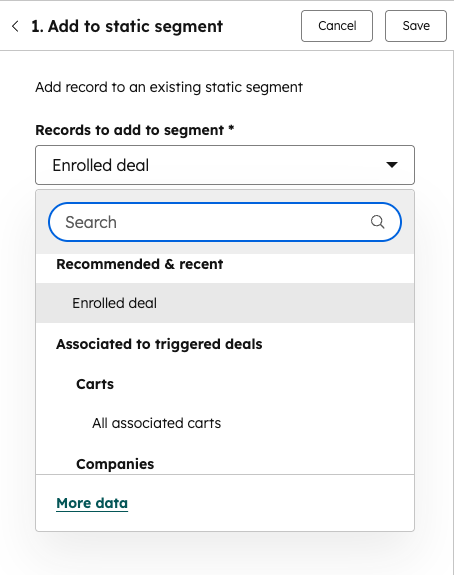Click the Recommended & recent heading
Viewport: 454px width, 575px height.
(x=139, y=264)
